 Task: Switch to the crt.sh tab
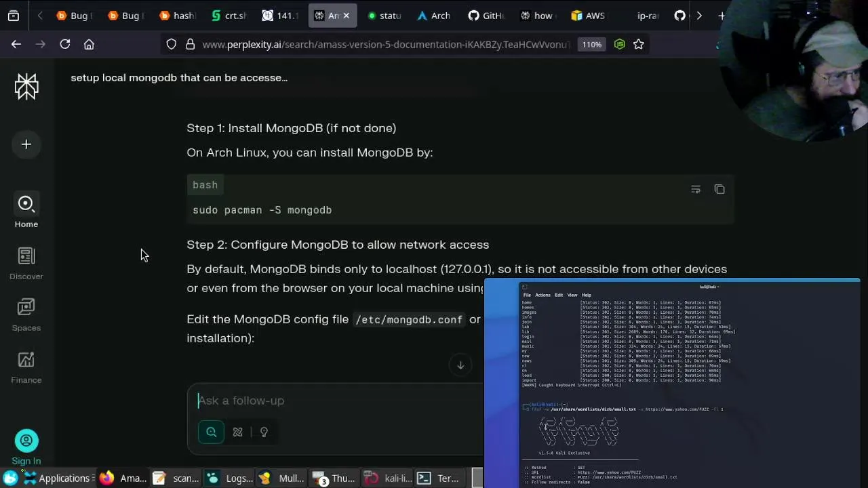[229, 16]
